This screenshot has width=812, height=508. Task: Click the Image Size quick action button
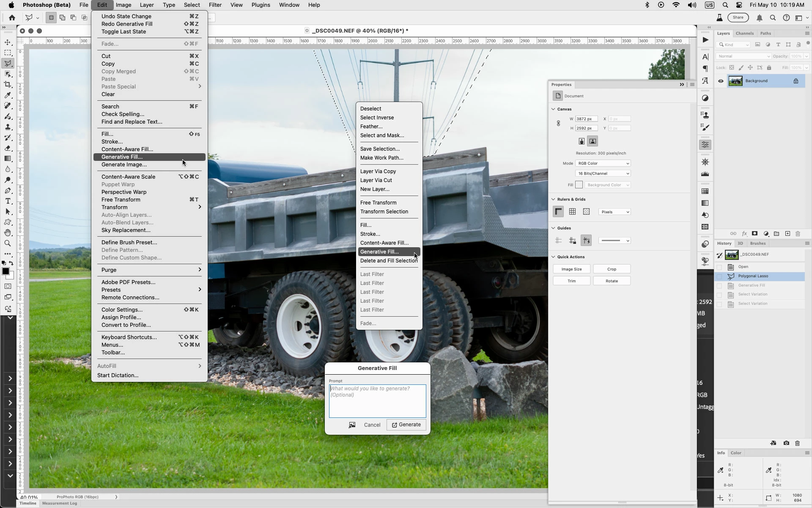571,269
